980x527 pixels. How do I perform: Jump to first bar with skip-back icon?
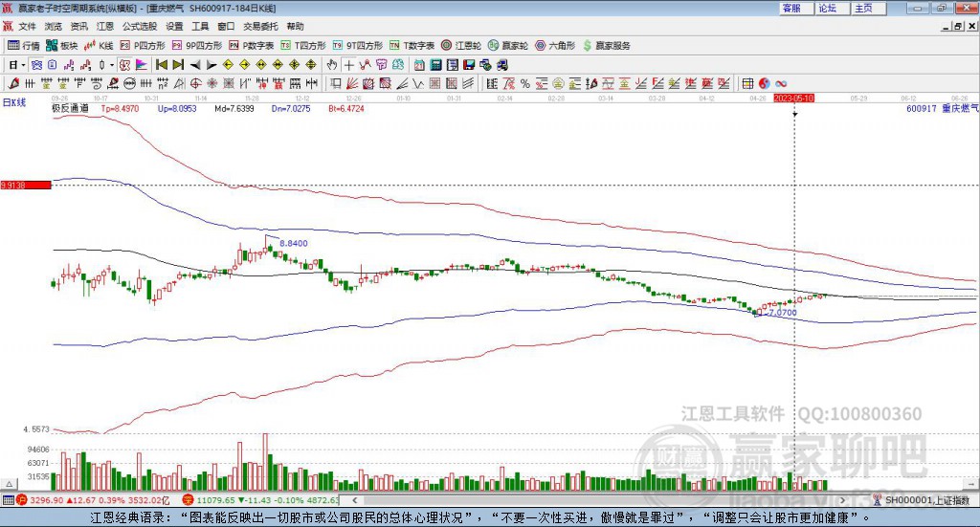coord(161,65)
